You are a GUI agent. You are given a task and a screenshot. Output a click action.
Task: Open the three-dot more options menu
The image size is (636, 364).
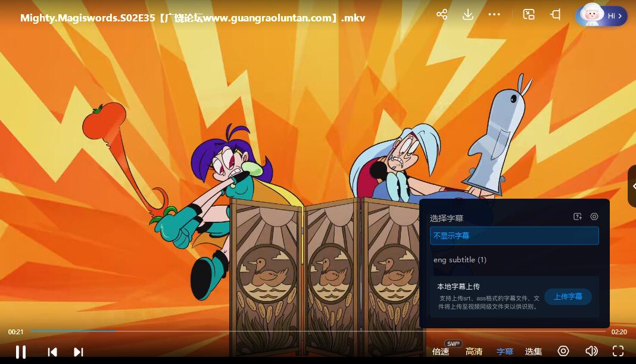point(494,15)
